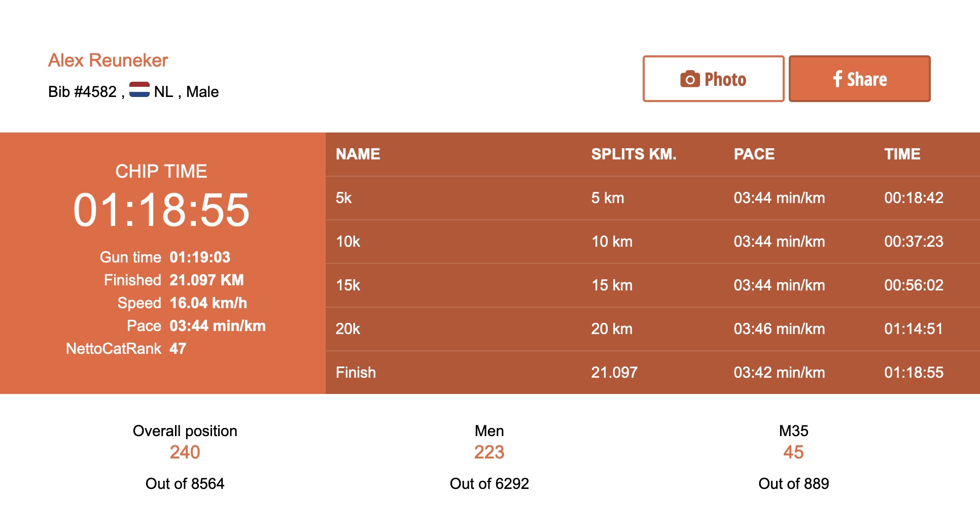Select the 10k split row

coord(652,242)
